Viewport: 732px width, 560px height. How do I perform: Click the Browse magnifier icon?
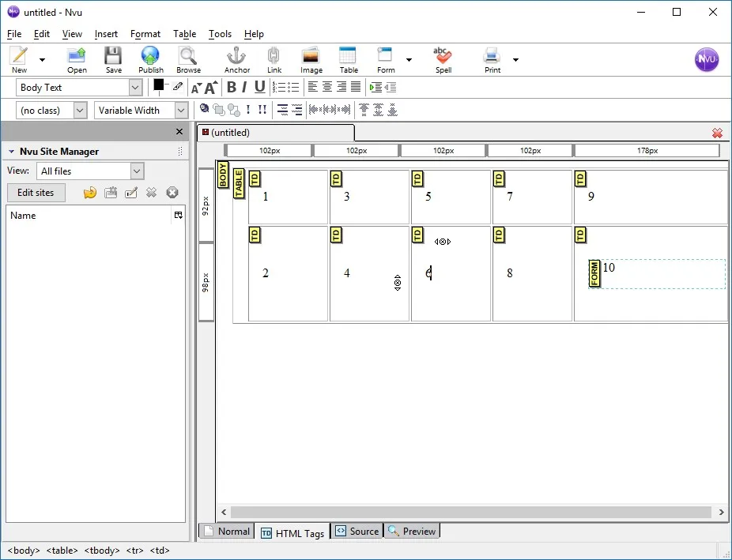click(188, 60)
